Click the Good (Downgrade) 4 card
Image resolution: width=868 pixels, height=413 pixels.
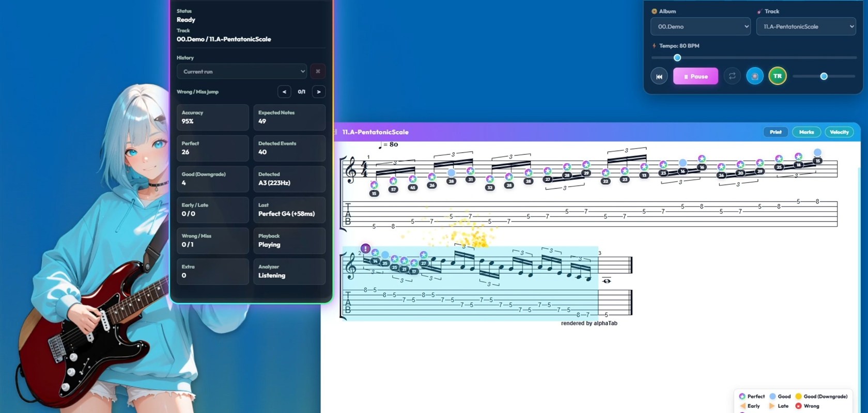click(212, 179)
